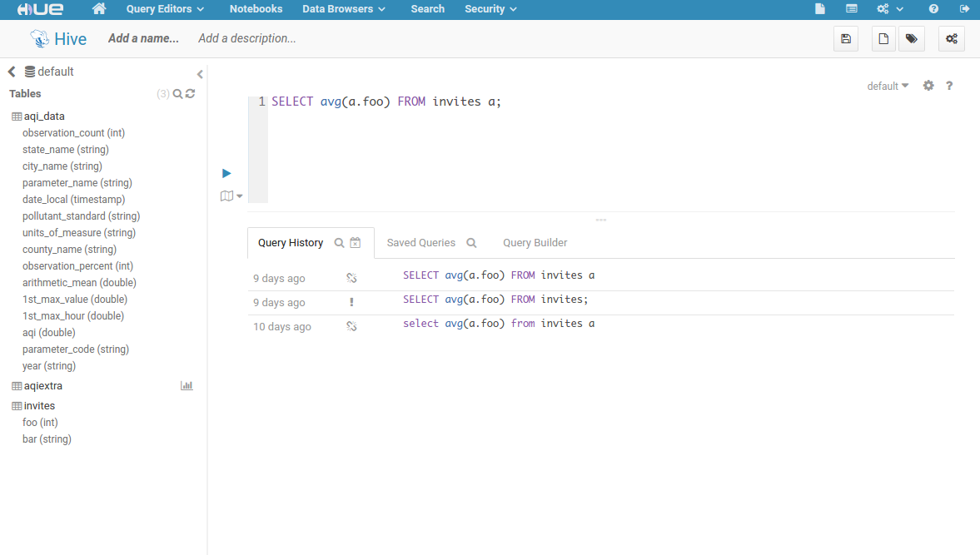
Task: Save the query with the floppy disk icon
Action: [x=846, y=39]
